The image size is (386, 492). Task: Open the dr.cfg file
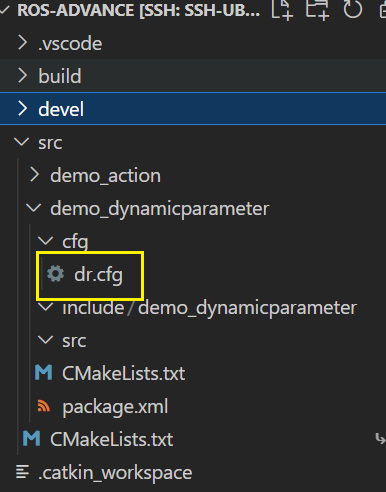[98, 275]
